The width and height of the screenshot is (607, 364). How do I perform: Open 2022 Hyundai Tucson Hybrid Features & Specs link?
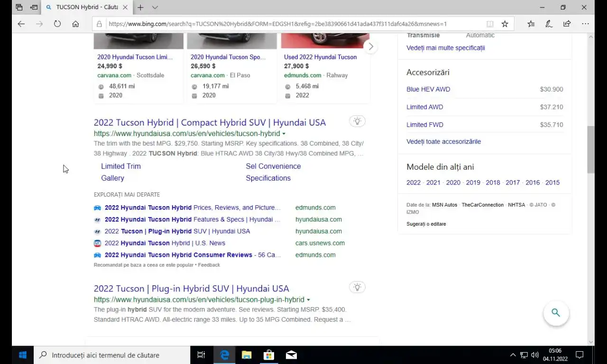[193, 219]
